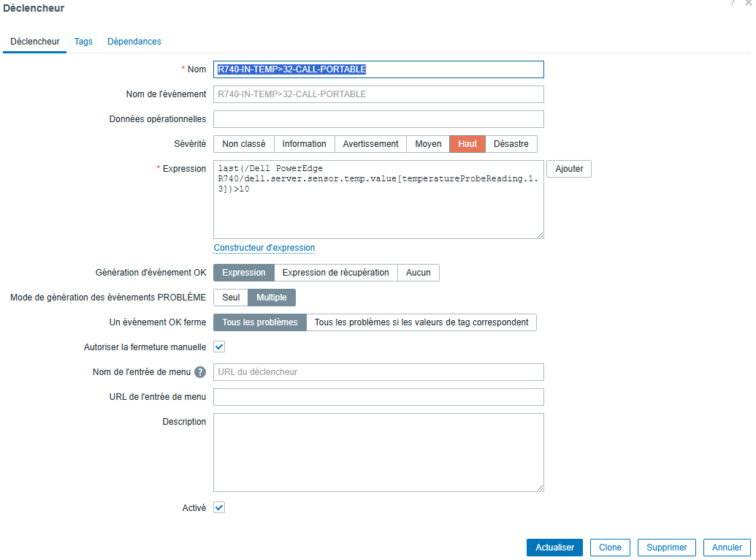Switch problem generation mode to Seul
756x560 pixels.
(231, 298)
